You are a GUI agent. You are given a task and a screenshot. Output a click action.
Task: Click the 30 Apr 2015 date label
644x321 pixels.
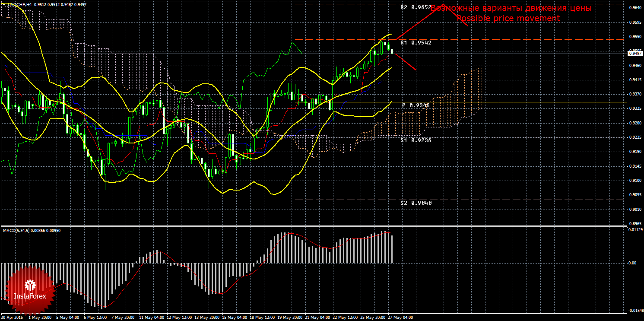[x=12, y=318]
